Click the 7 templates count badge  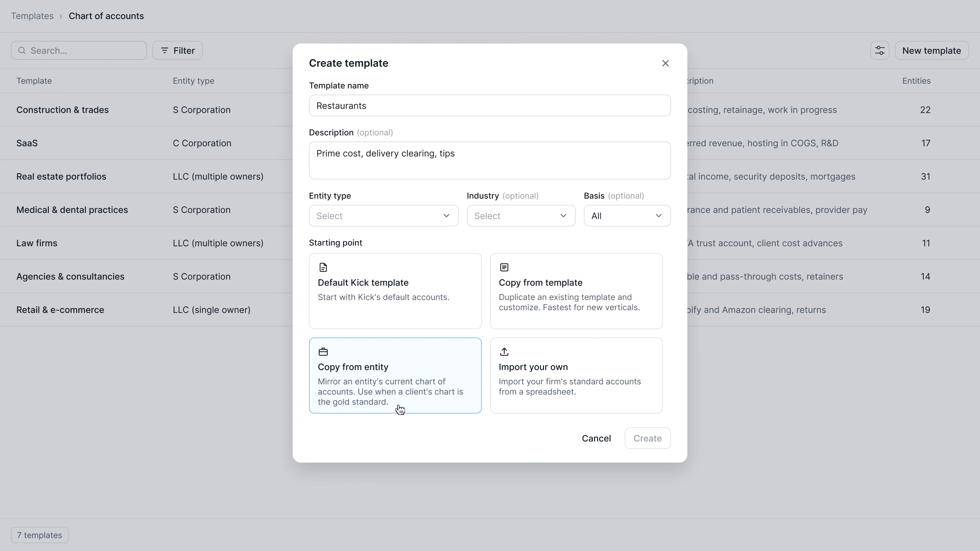point(39,535)
